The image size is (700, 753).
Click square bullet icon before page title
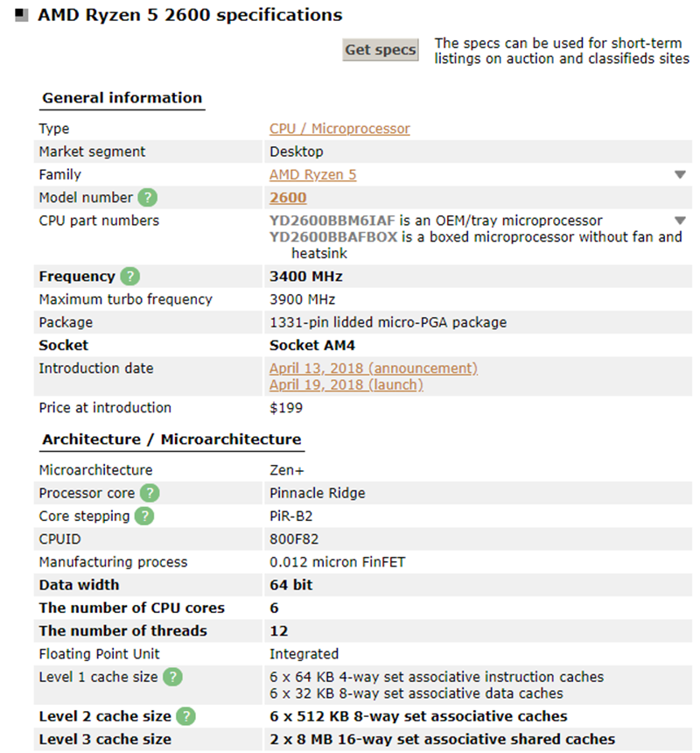(x=22, y=15)
